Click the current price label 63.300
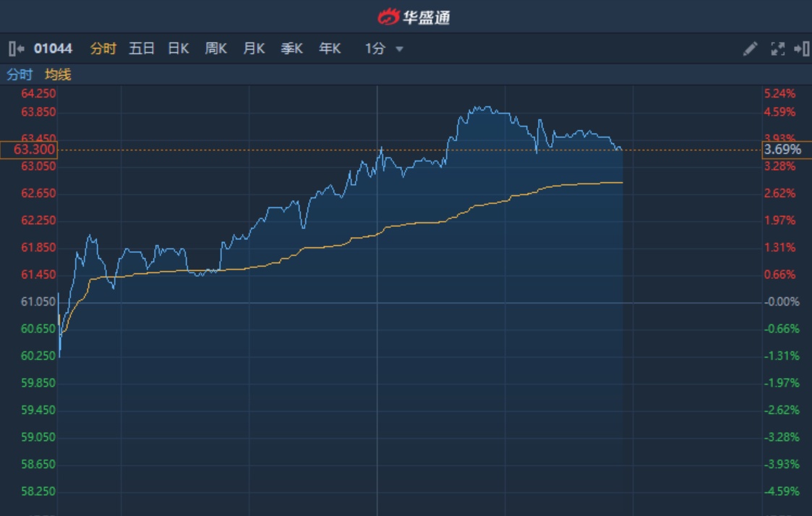The image size is (812, 516). pos(29,150)
